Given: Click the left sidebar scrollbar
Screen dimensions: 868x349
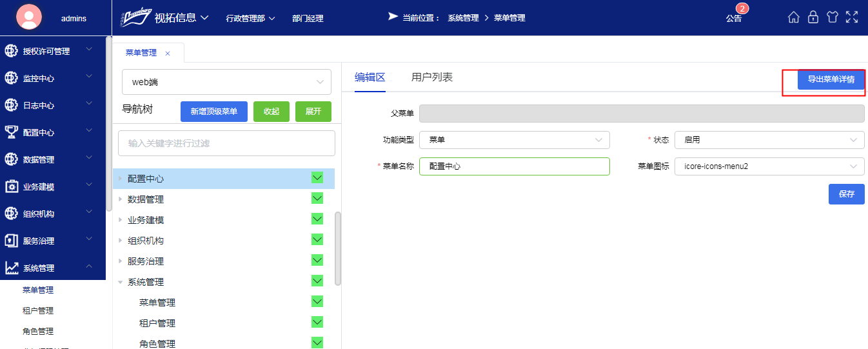Looking at the screenshot, I should (109, 124).
